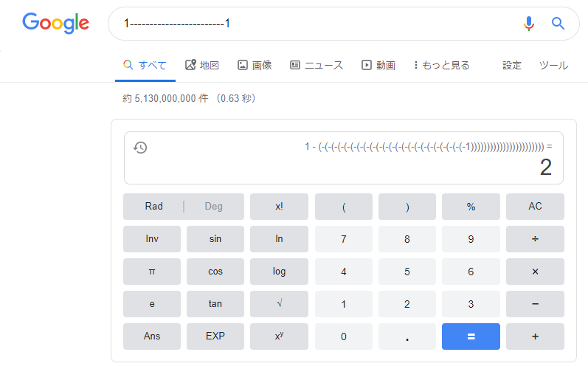Viewport: 588px width, 366px height.
Task: Click the minus − key
Action: click(x=535, y=304)
